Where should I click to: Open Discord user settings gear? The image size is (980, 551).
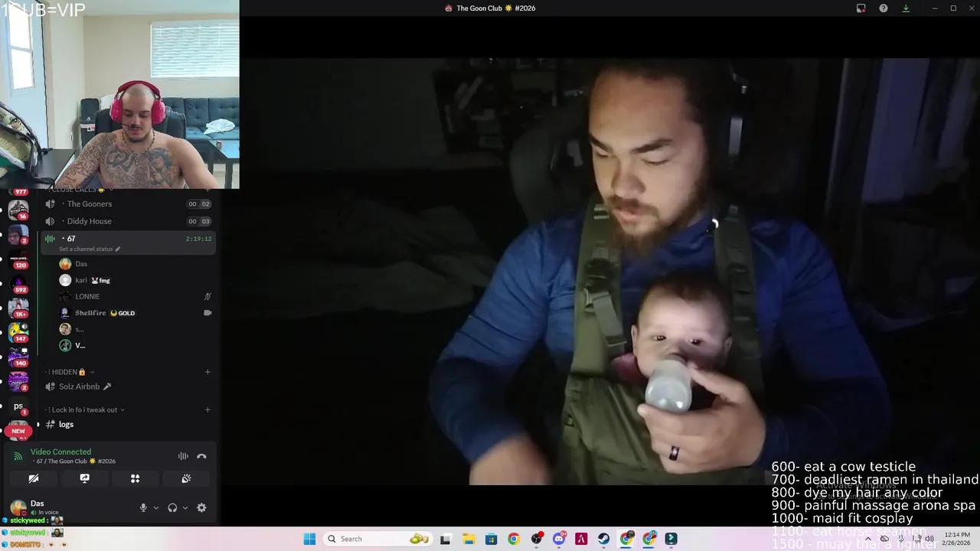pos(201,507)
